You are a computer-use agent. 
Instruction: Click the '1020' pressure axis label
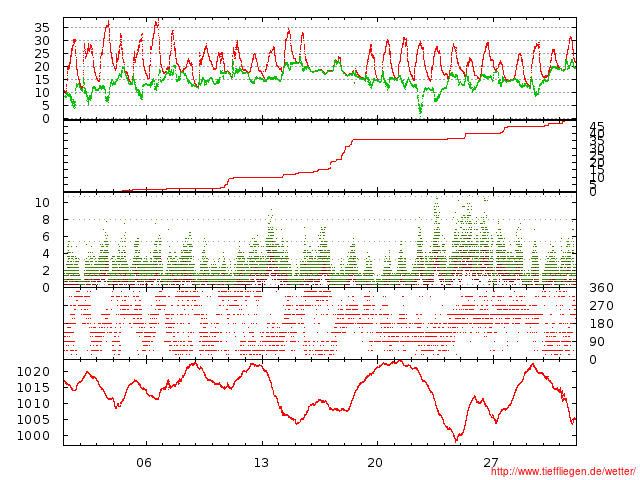[33, 371]
